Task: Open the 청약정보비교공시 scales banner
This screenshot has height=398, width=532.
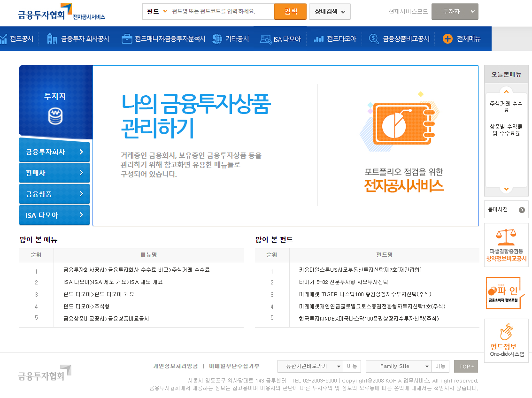Action: point(506,245)
